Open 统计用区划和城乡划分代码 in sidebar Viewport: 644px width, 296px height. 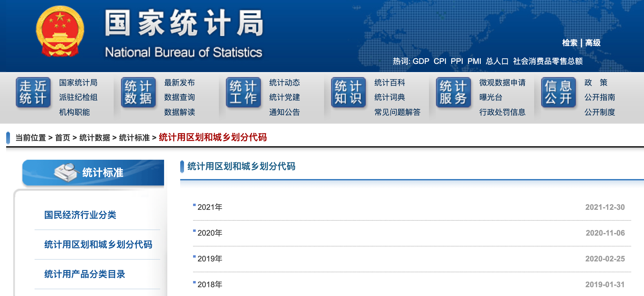(98, 244)
